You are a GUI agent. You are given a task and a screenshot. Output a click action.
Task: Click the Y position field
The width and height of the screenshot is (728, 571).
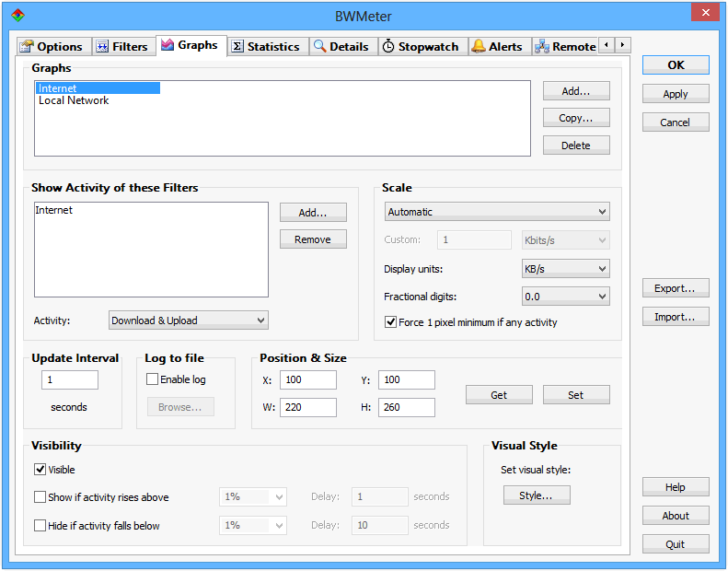point(406,379)
